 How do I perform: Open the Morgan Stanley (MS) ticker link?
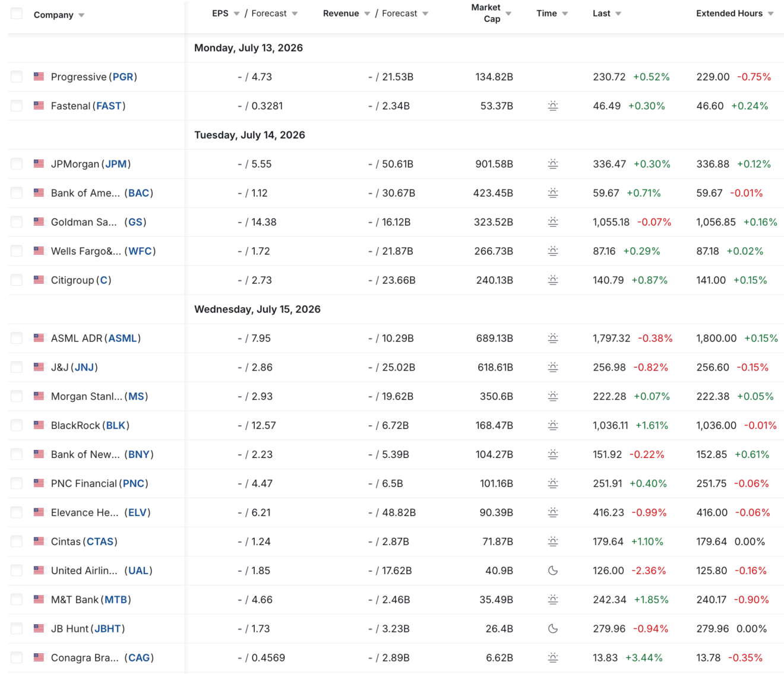pos(137,396)
